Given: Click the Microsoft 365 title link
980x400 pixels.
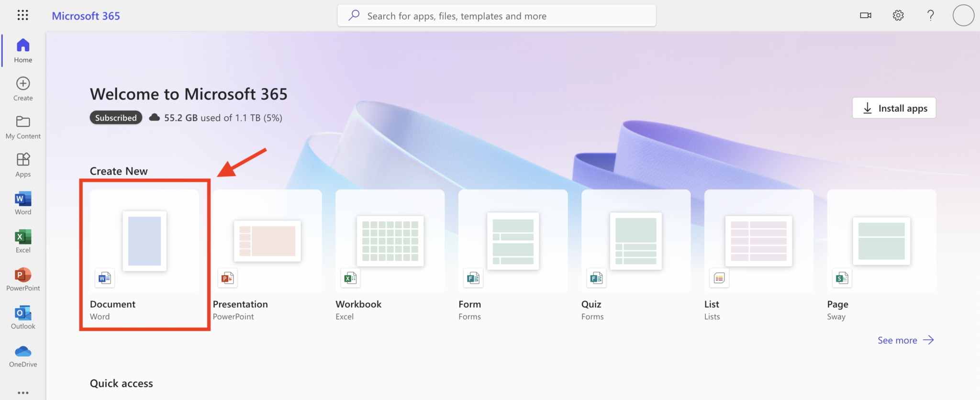Looking at the screenshot, I should 86,16.
